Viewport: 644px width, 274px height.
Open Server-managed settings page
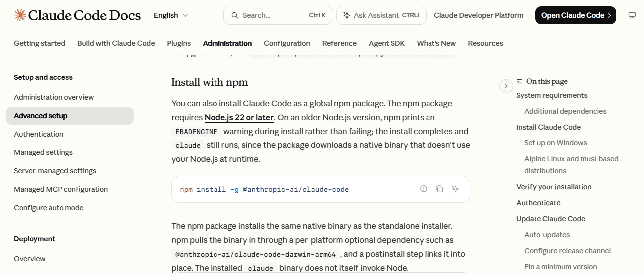(70, 171)
